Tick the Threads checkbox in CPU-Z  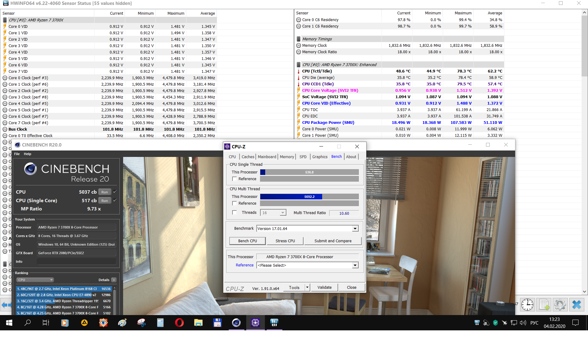[x=235, y=213]
